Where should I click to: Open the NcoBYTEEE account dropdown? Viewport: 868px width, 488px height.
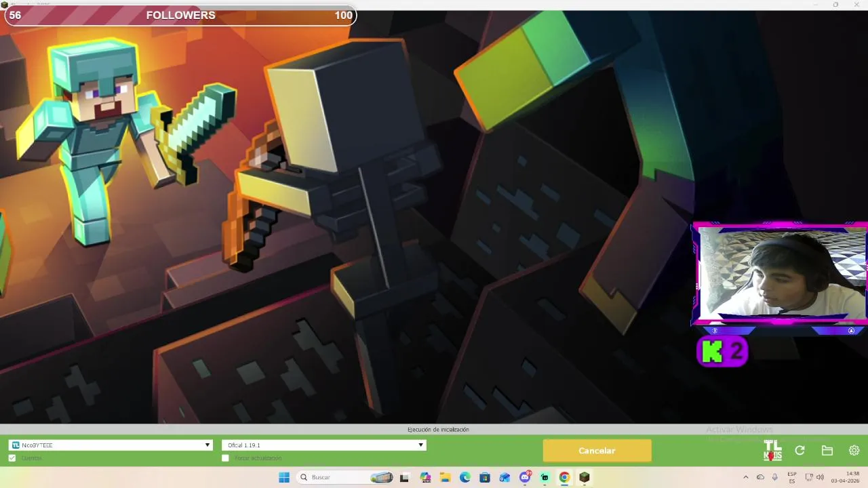point(111,445)
